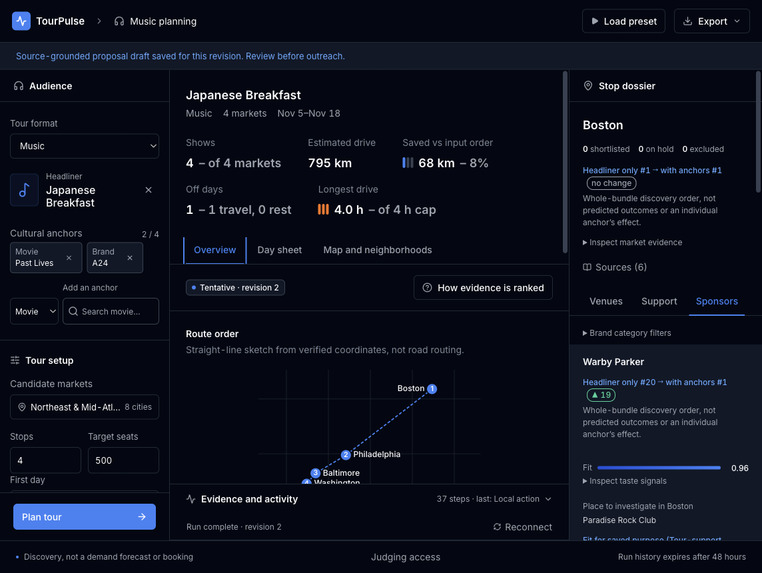Click the Stop dossier panel scrollbar
The width and height of the screenshot is (762, 573).
coord(758,131)
